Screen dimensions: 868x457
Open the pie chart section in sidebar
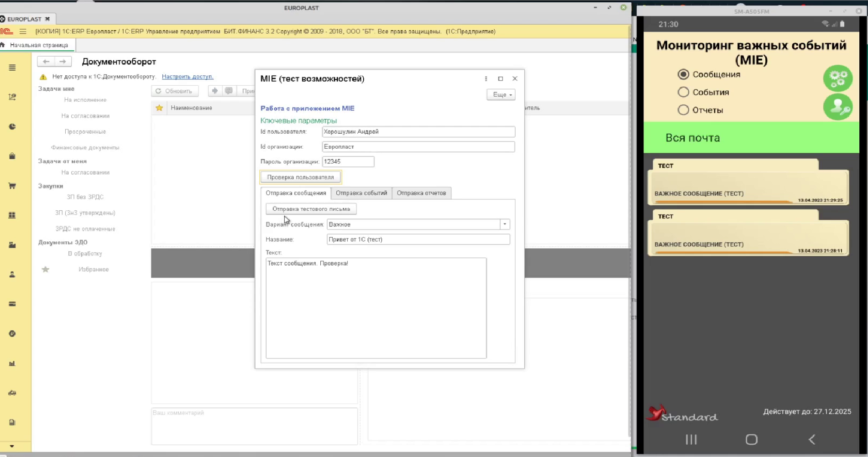click(12, 127)
